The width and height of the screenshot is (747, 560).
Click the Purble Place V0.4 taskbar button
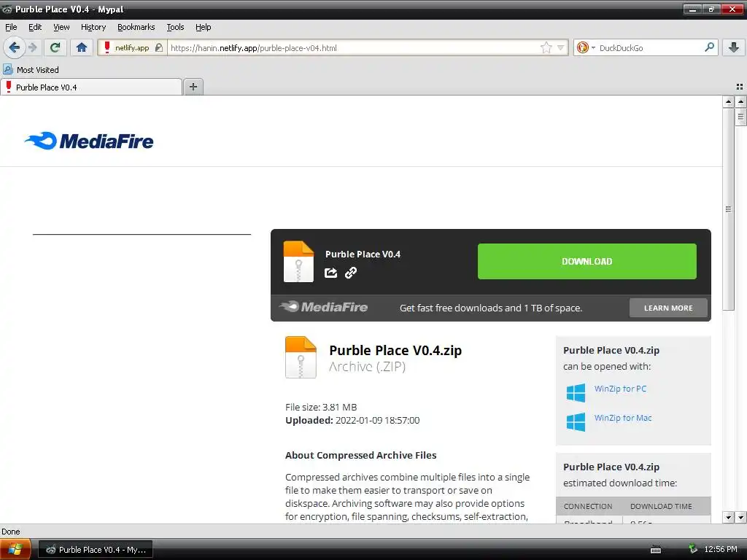(96, 550)
